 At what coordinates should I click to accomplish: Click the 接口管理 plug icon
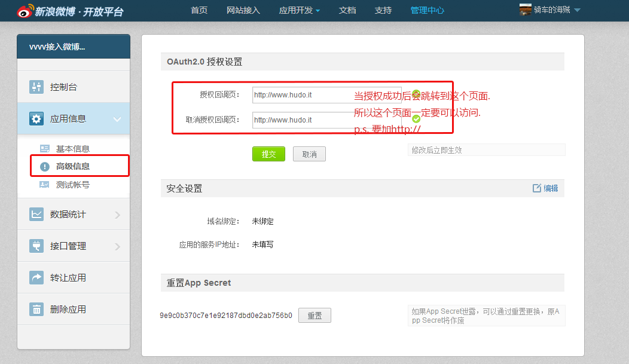coord(36,246)
